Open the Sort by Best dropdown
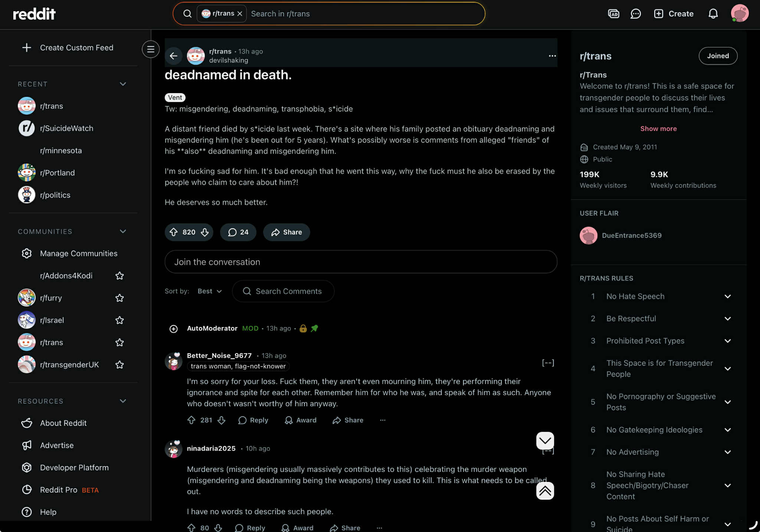 210,291
